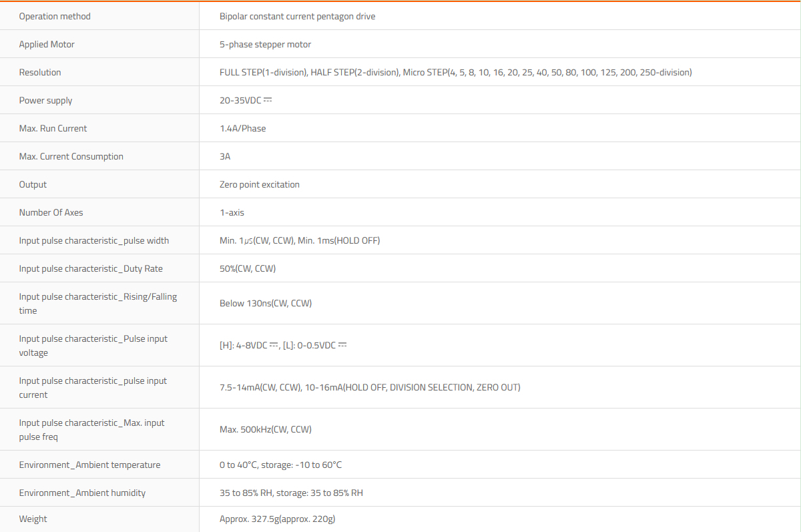
Task: Select the "5-phase stepper motor" text
Action: coord(265,44)
